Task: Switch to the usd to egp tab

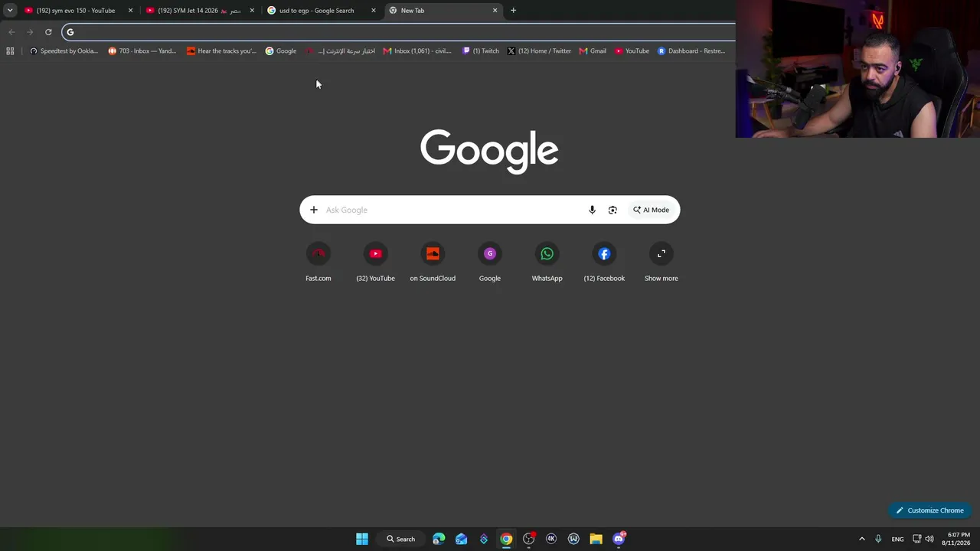Action: point(320,11)
